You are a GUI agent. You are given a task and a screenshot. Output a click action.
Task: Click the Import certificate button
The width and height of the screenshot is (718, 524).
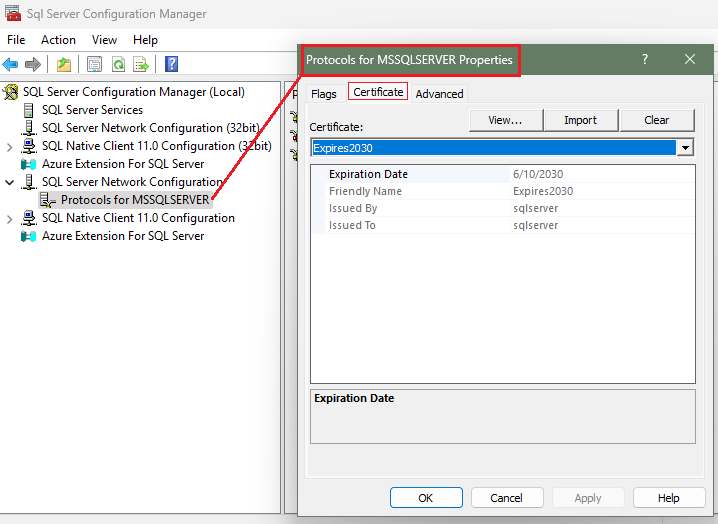coord(581,120)
